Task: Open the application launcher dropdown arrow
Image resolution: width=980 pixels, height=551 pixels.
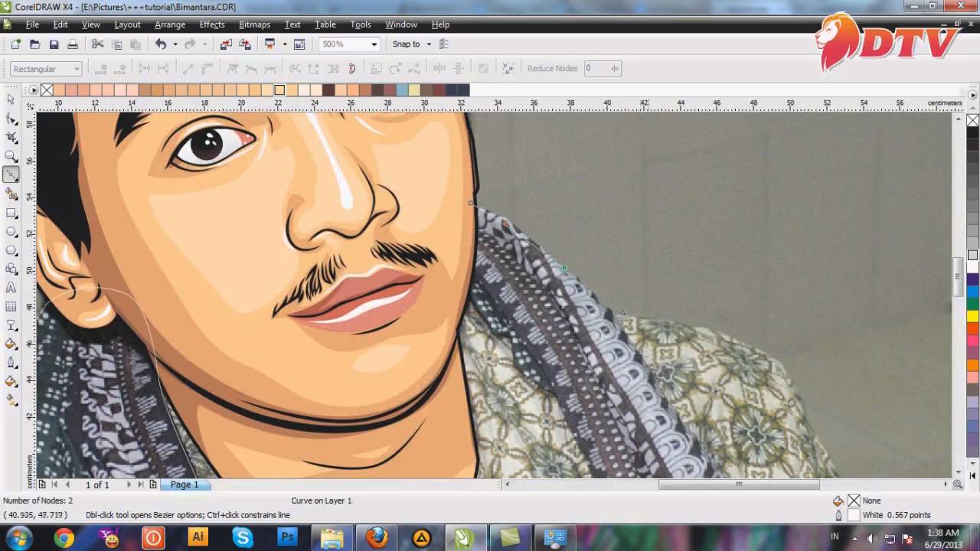Action: [x=284, y=44]
